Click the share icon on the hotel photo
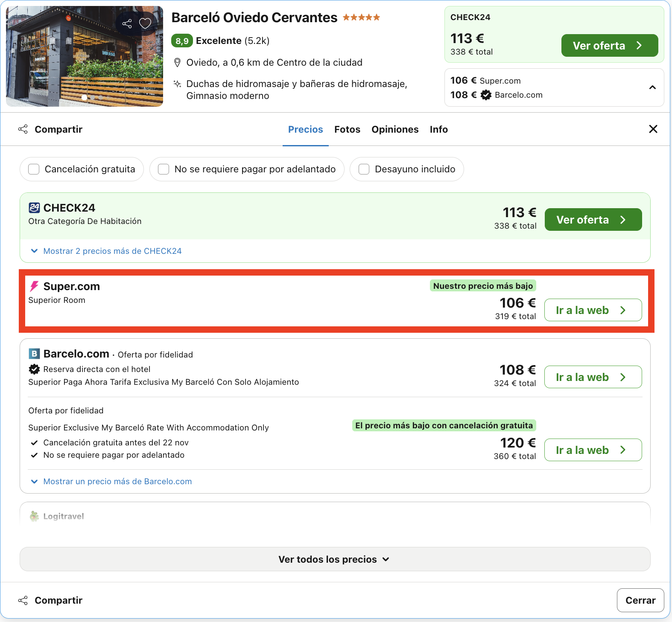Viewport: 672px width, 622px height. [x=127, y=23]
